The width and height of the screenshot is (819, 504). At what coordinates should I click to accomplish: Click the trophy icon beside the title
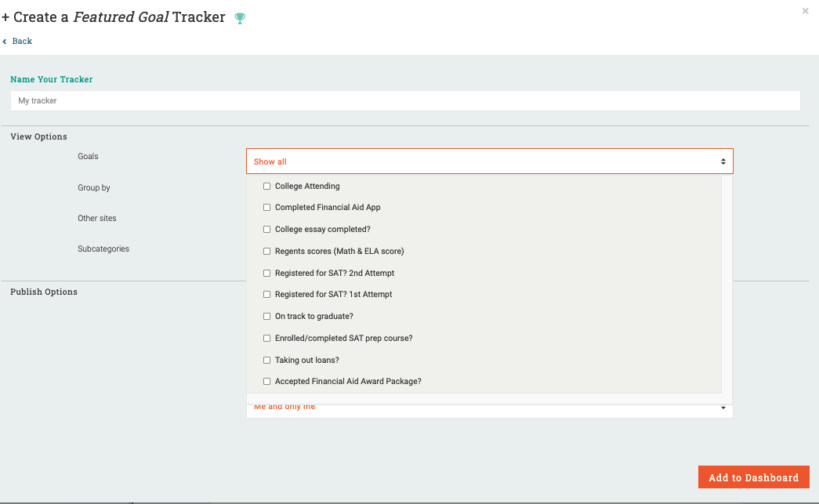[x=241, y=18]
